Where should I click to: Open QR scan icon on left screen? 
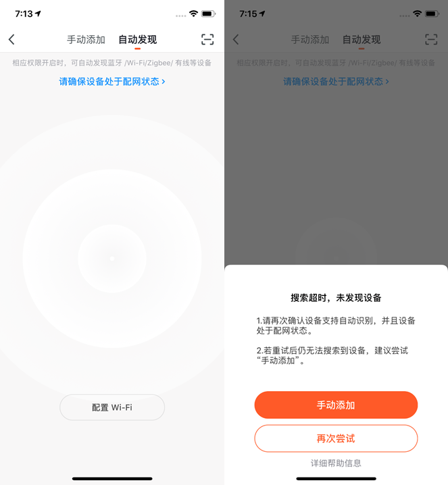[207, 40]
